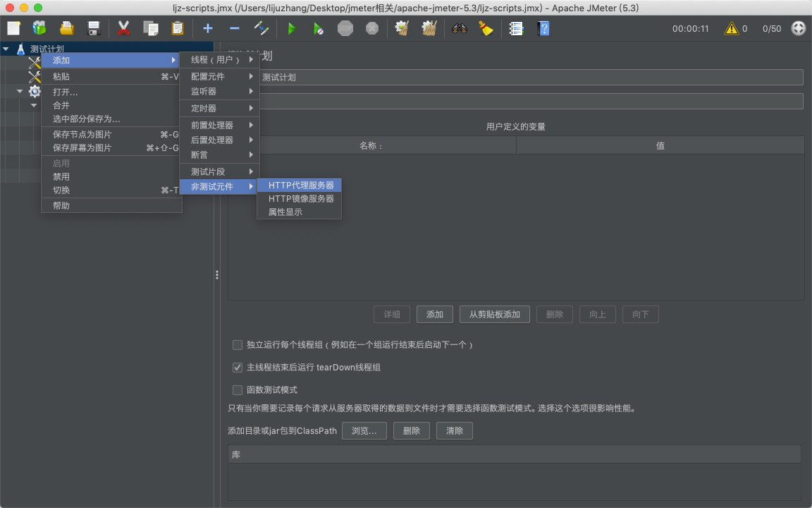Click the yellow warning triangle icon

731,28
